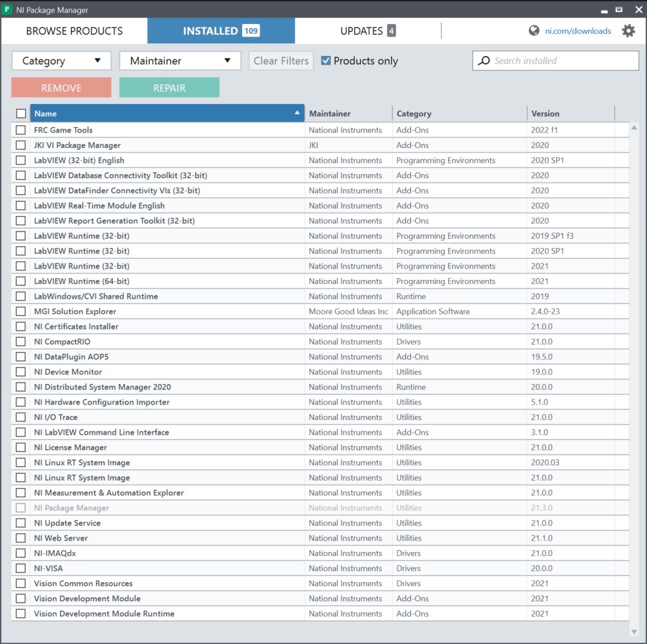Open the Updates tab
Screen dimensions: 647x644
coord(368,31)
